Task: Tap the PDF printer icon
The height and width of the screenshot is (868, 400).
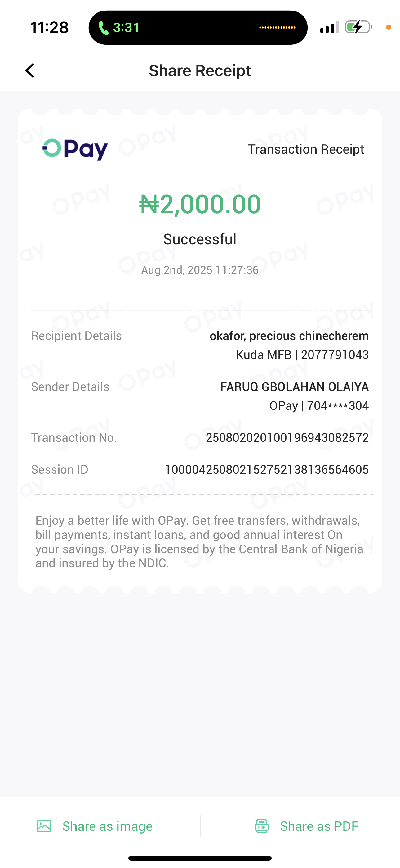Action: coord(262,826)
